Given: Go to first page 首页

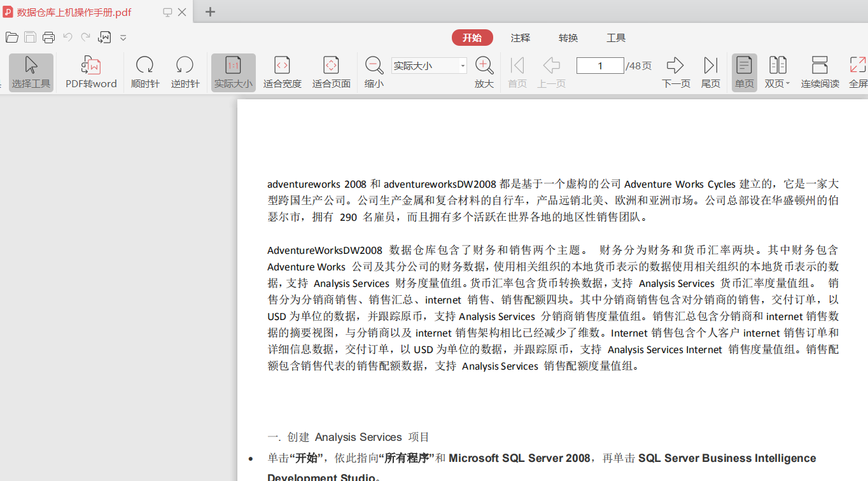Looking at the screenshot, I should 517,73.
